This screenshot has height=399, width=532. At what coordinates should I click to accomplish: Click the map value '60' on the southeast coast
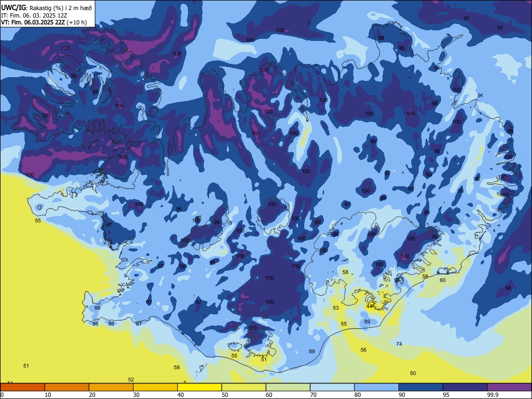tap(443, 280)
